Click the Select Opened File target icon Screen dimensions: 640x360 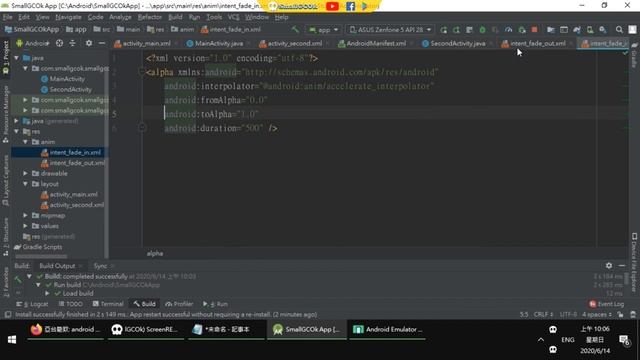60,43
